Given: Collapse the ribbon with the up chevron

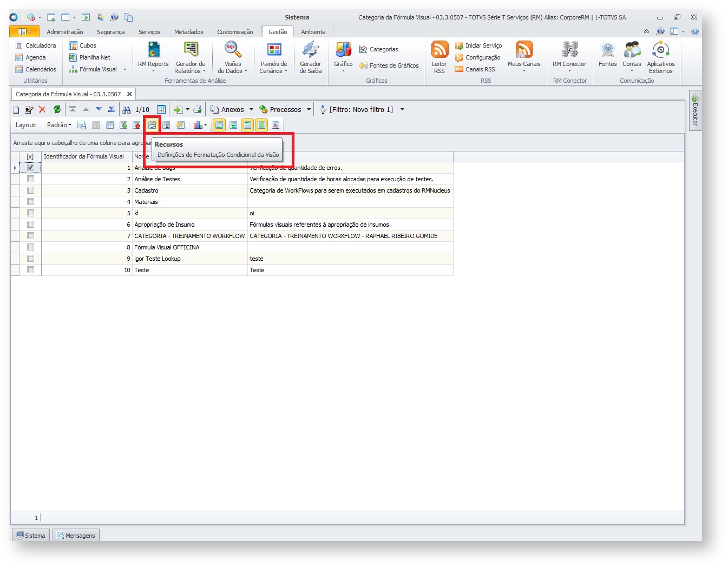Looking at the screenshot, I should tap(646, 31).
